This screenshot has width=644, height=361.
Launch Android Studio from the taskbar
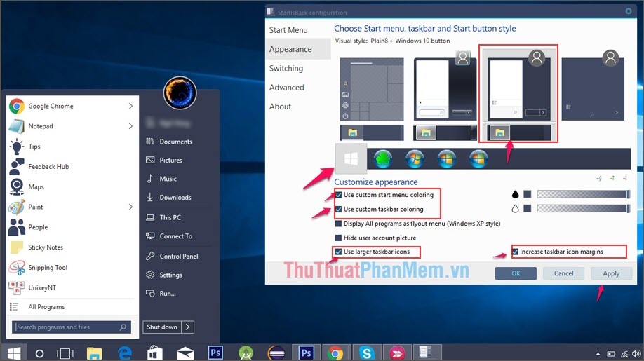246,353
